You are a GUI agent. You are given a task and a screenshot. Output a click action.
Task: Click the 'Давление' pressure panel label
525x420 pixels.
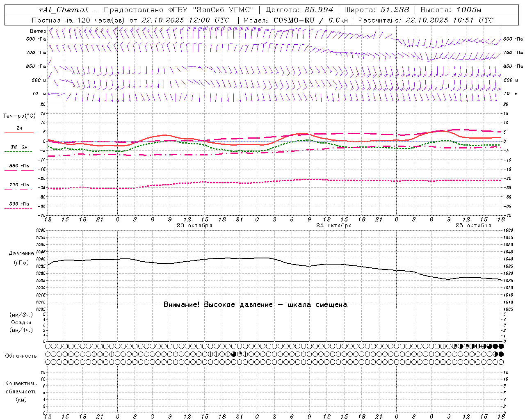click(x=21, y=253)
